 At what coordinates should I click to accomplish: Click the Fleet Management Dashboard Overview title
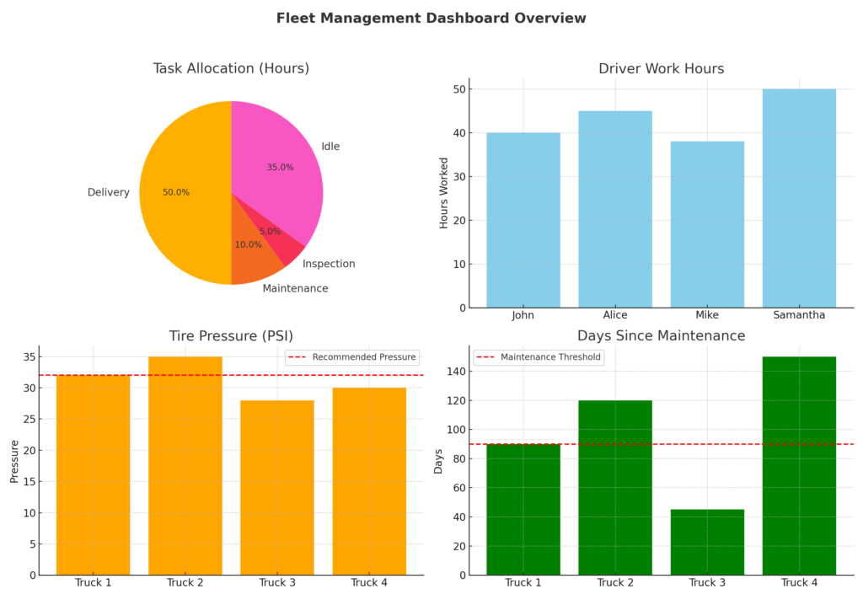[x=431, y=19]
